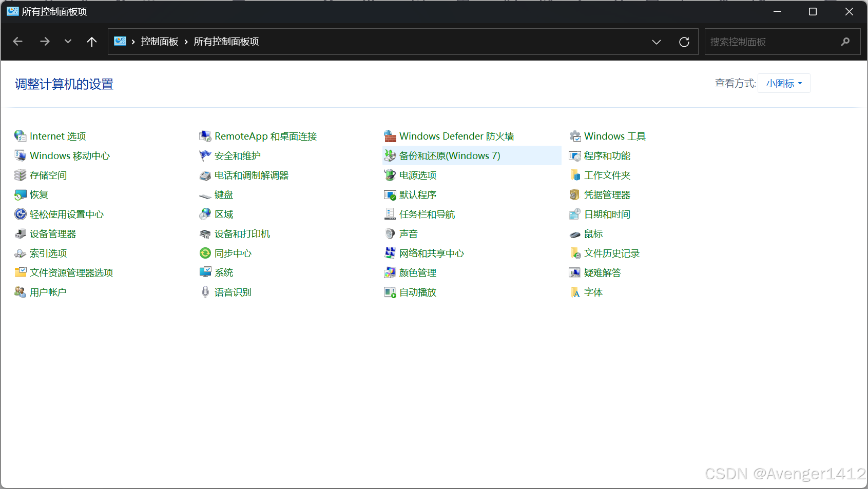868x489 pixels.
Task: Click the 所有控制面板项 breadcrumb segment
Action: (x=226, y=42)
